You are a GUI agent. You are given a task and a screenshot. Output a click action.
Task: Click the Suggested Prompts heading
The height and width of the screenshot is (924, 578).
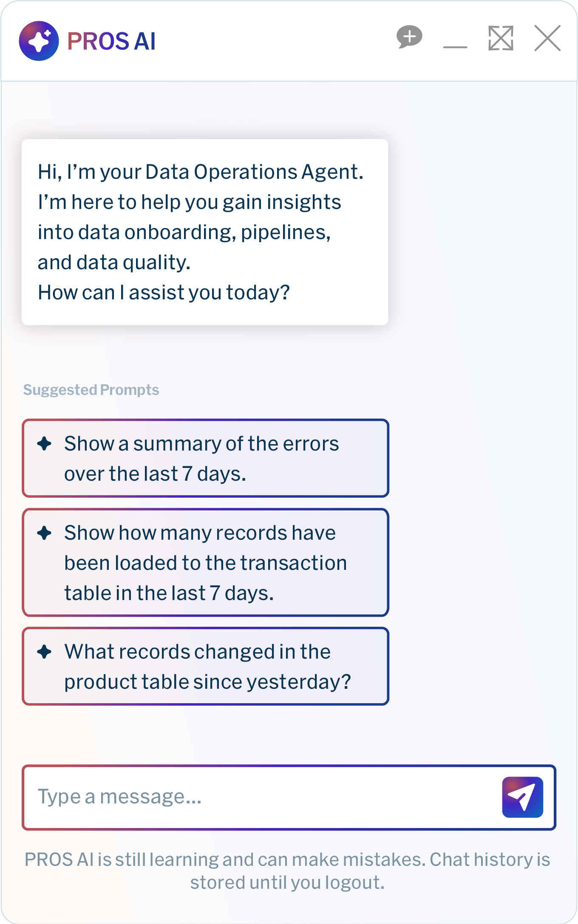(91, 390)
